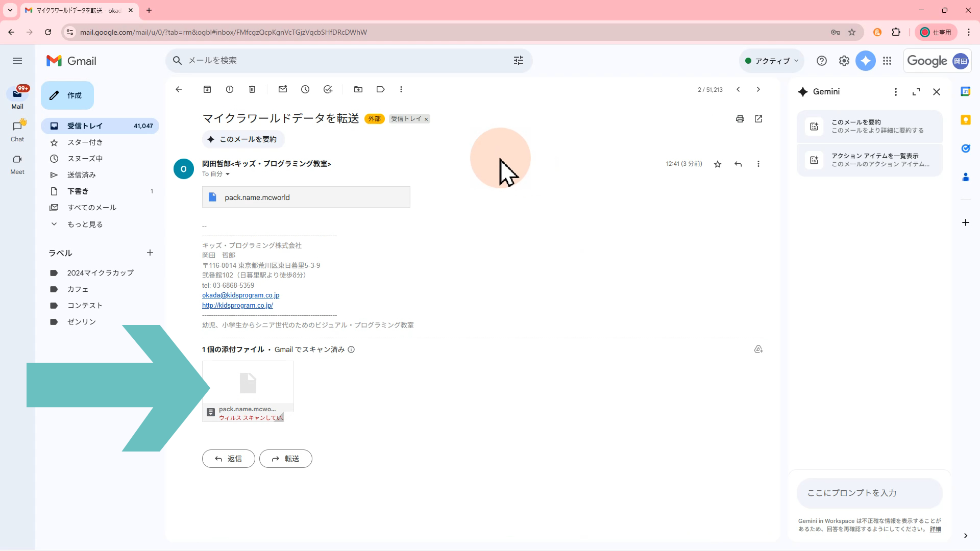Star this message from 岡田哲郎
The image size is (980, 551).
pyautogui.click(x=718, y=164)
